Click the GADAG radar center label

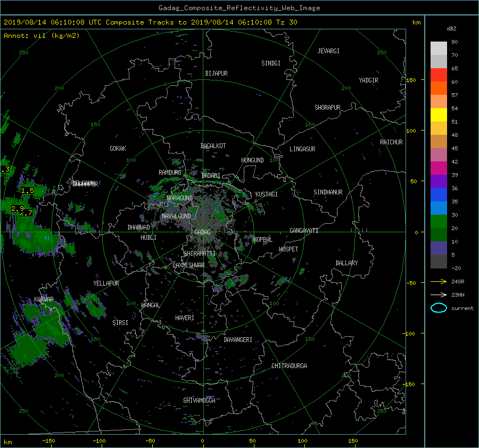(202, 232)
